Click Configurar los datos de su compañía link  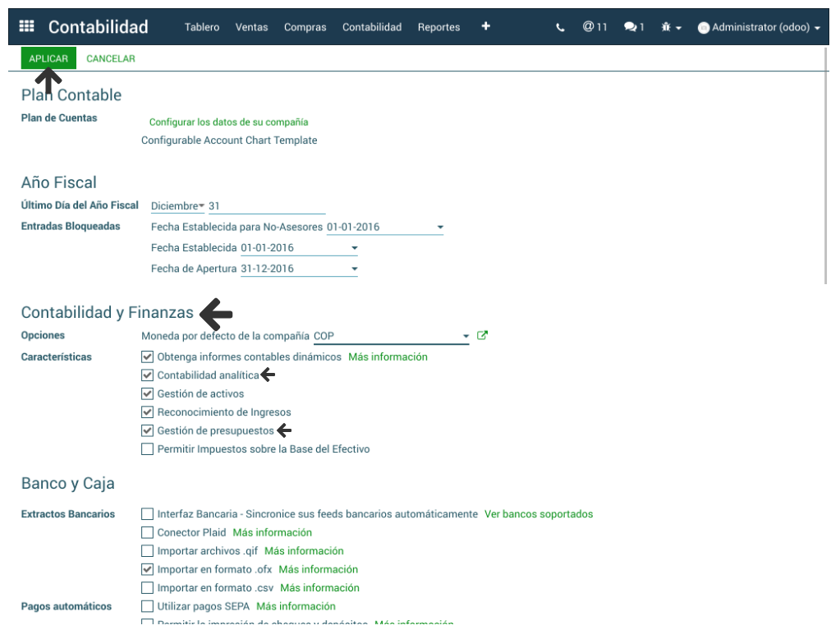[x=228, y=122]
